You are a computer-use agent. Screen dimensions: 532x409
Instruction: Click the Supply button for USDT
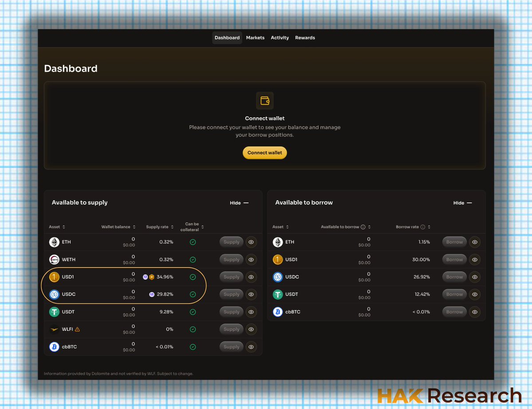[231, 312]
